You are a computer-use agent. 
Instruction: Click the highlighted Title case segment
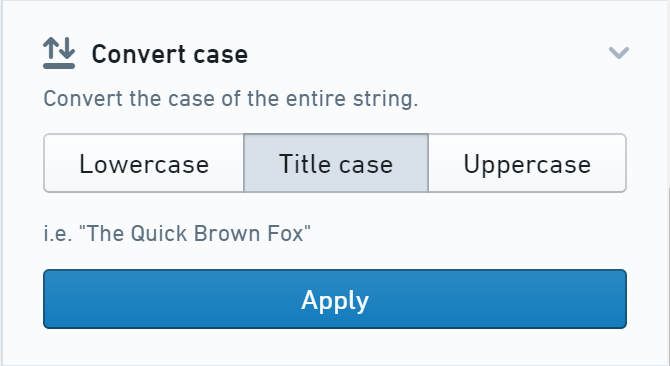(336, 163)
